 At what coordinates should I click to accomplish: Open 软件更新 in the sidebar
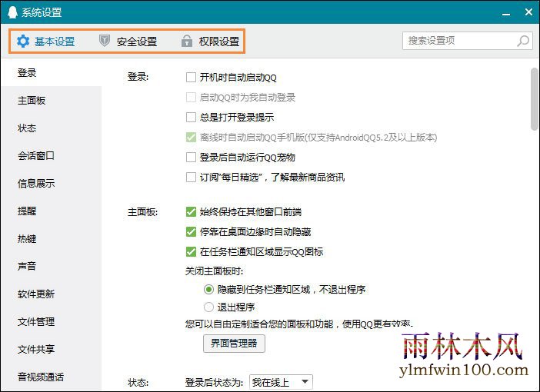51,294
